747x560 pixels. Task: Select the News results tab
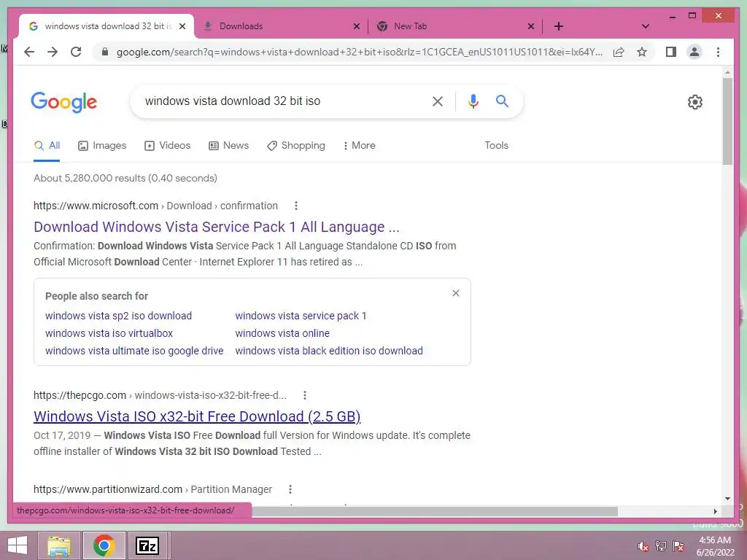click(228, 145)
